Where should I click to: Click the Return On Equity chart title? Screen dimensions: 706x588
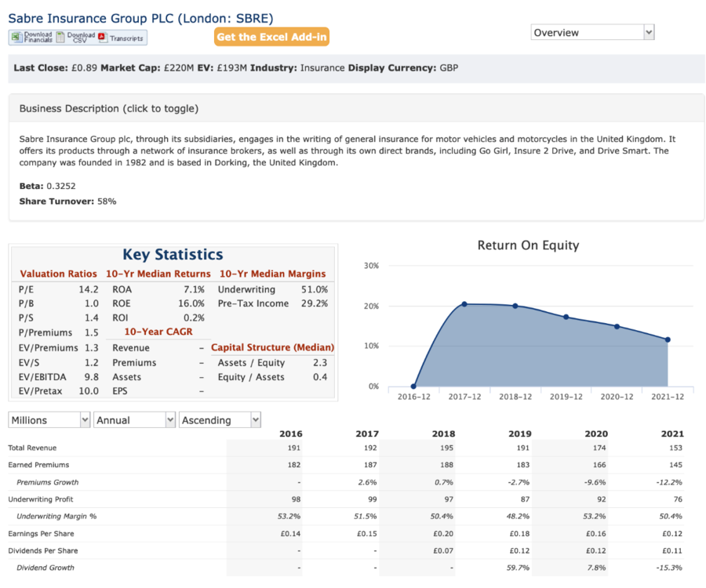528,245
